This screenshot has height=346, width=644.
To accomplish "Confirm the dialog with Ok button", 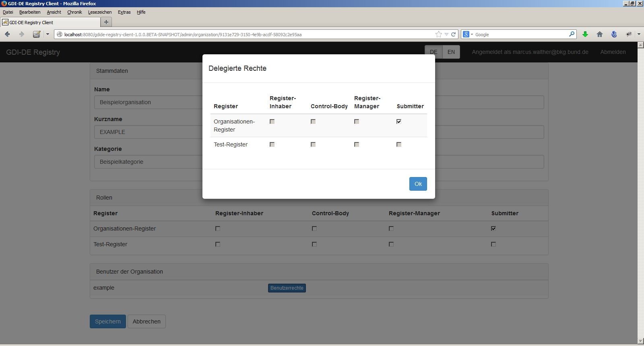I will click(x=418, y=184).
